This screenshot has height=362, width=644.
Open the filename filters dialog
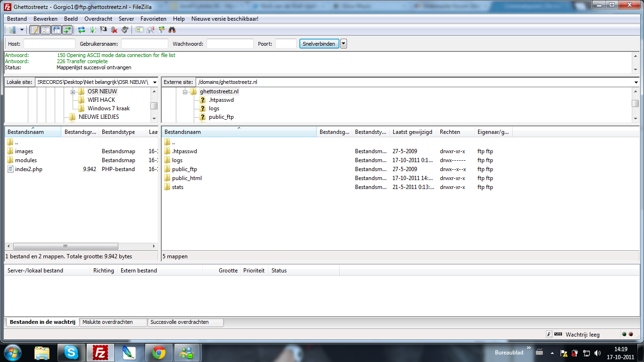[x=139, y=30]
